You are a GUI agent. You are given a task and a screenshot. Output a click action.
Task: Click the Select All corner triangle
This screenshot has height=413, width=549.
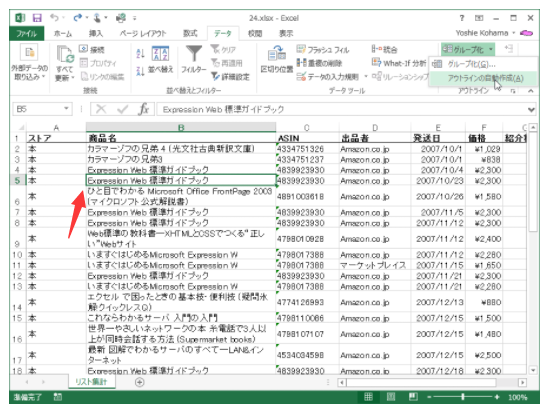21,128
